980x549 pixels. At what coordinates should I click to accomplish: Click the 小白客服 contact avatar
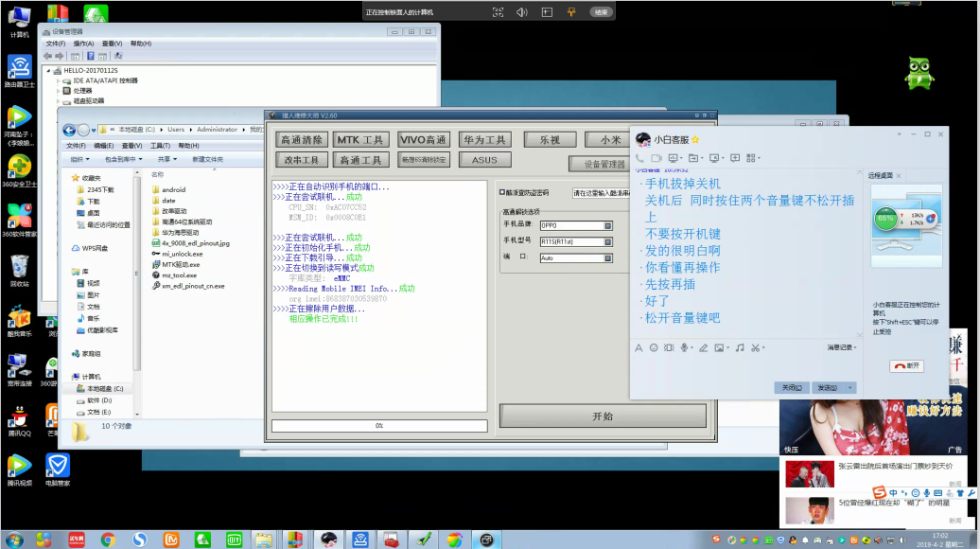pos(643,139)
